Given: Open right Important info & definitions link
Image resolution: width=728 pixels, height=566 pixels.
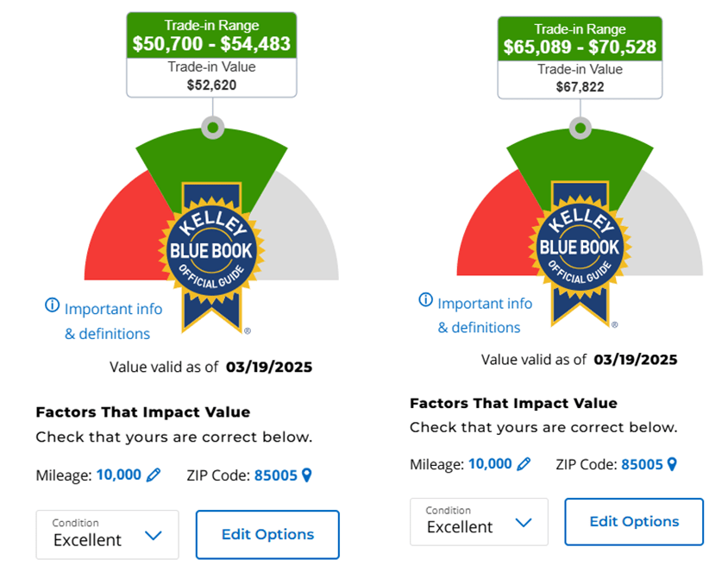Looking at the screenshot, I should (x=484, y=315).
